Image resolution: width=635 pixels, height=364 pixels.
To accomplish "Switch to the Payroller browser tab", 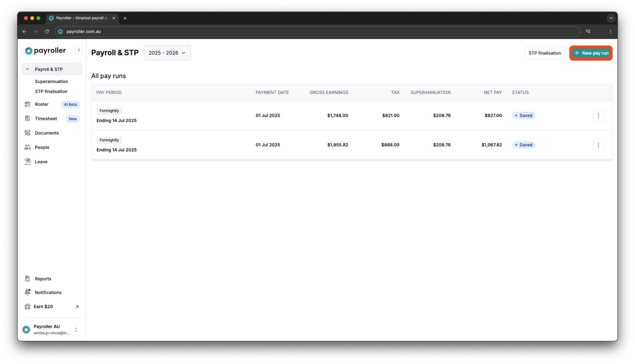I will coord(80,18).
